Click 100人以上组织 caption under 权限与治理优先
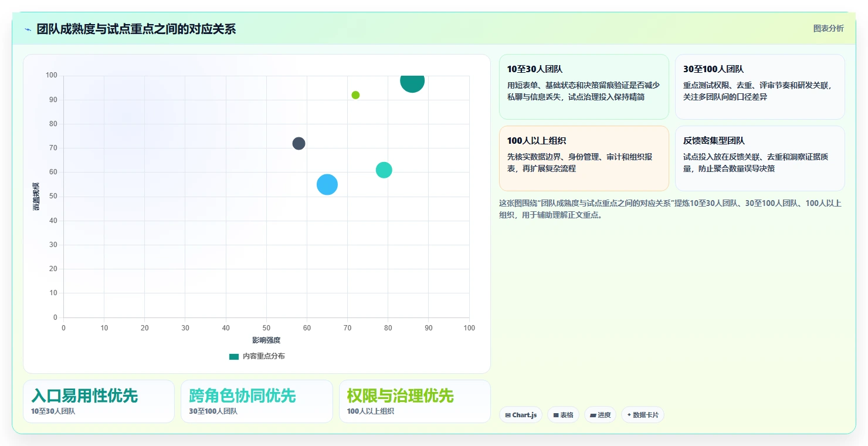The height and width of the screenshot is (446, 868). (370, 411)
